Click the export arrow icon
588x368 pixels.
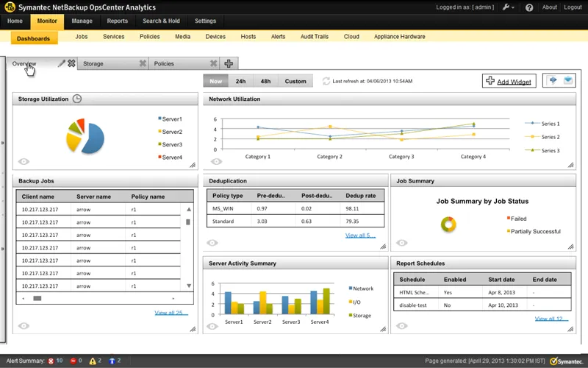[553, 80]
